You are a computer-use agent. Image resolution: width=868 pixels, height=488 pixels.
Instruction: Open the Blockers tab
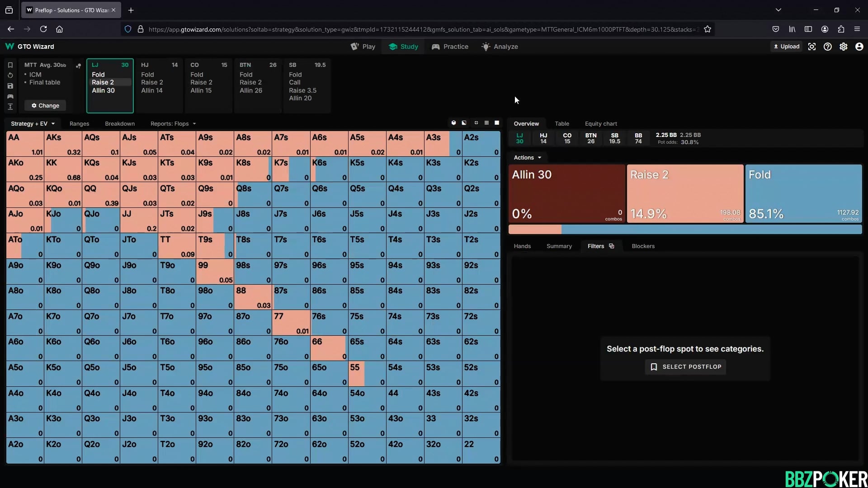coord(643,246)
